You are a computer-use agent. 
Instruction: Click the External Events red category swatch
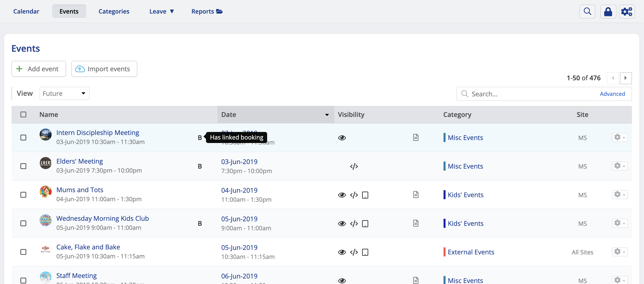coord(444,252)
